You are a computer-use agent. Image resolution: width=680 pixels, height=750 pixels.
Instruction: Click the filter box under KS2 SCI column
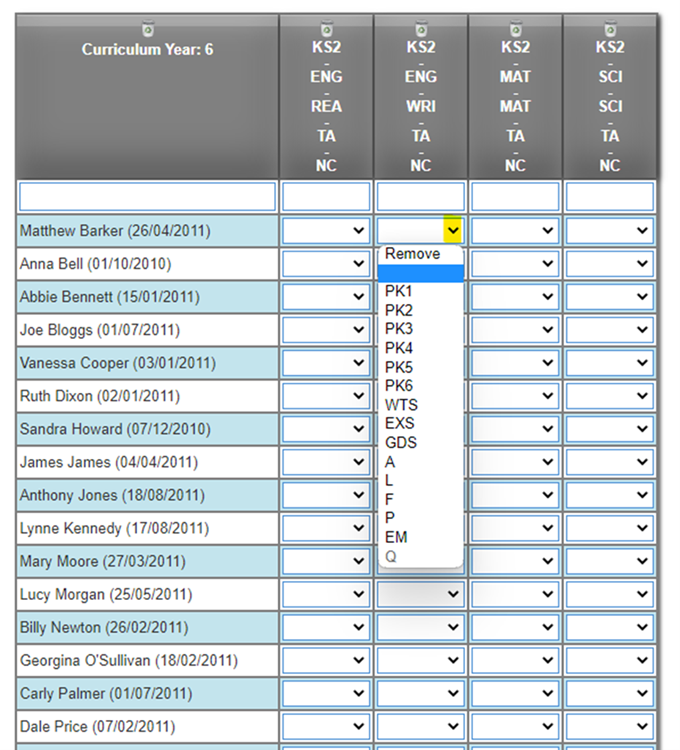(610, 196)
